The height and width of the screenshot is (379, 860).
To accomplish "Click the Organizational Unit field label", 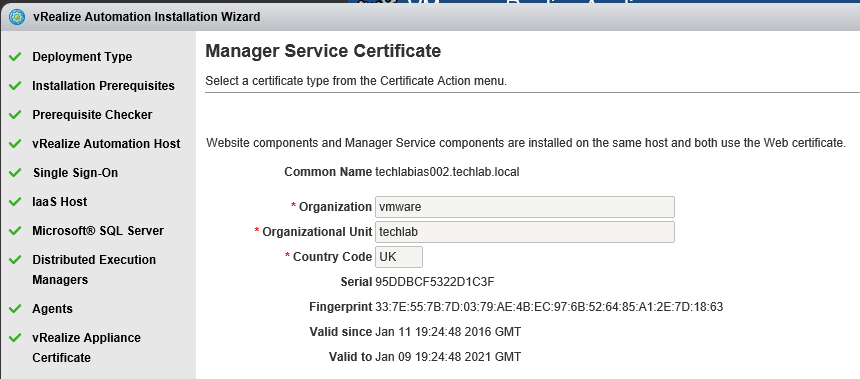I will 317,232.
